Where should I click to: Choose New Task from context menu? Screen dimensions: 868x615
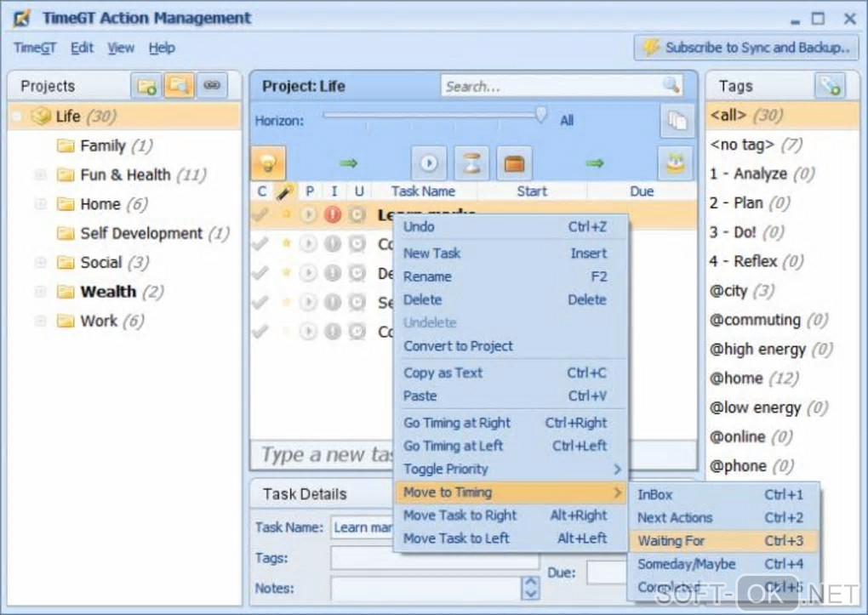point(511,253)
